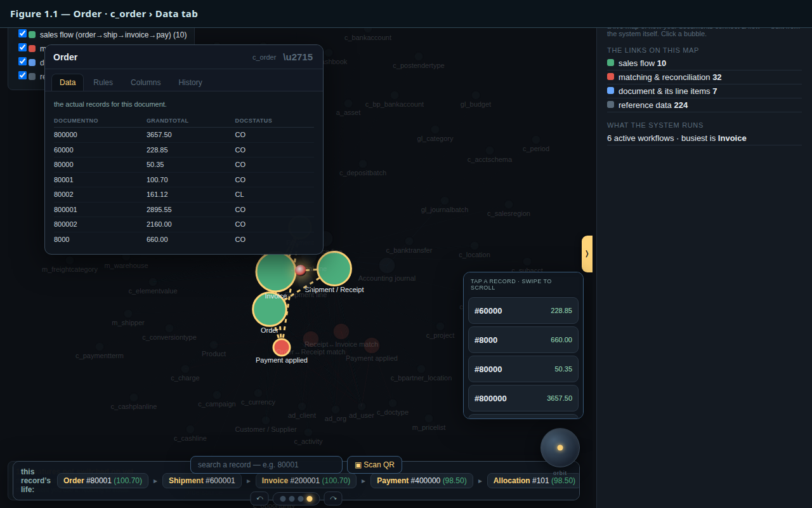812x508 pixels.
Task: Click the orbit view control
Action: (x=560, y=448)
